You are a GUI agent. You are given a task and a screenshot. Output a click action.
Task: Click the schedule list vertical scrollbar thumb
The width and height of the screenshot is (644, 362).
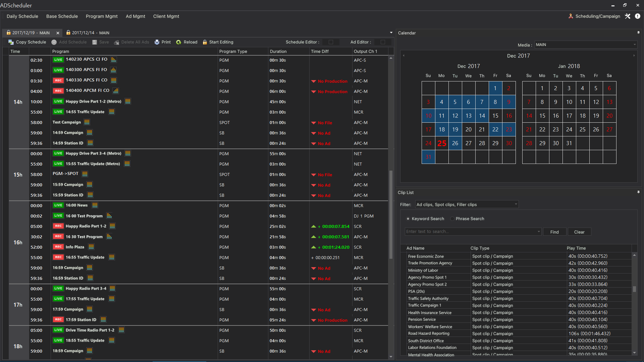[391, 215]
